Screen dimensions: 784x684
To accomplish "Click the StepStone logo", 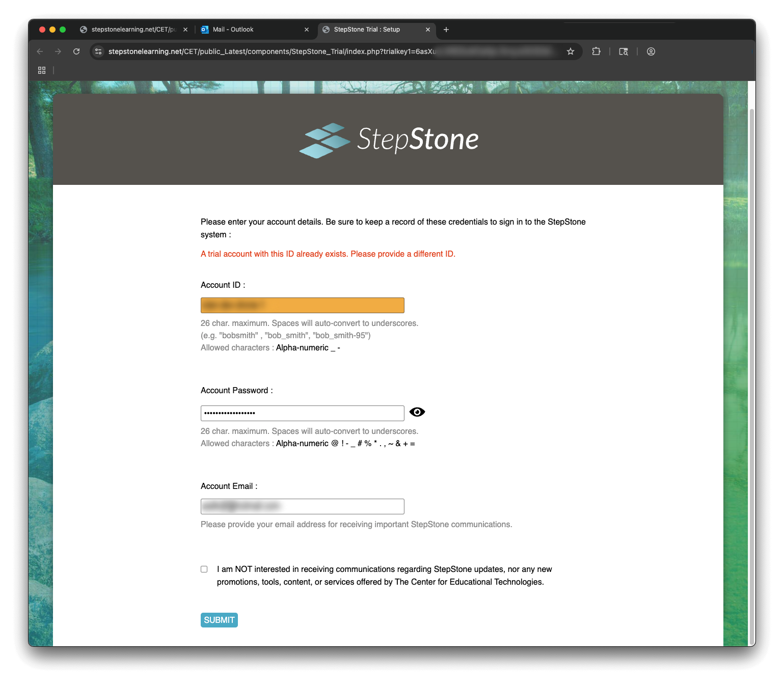I will point(389,140).
